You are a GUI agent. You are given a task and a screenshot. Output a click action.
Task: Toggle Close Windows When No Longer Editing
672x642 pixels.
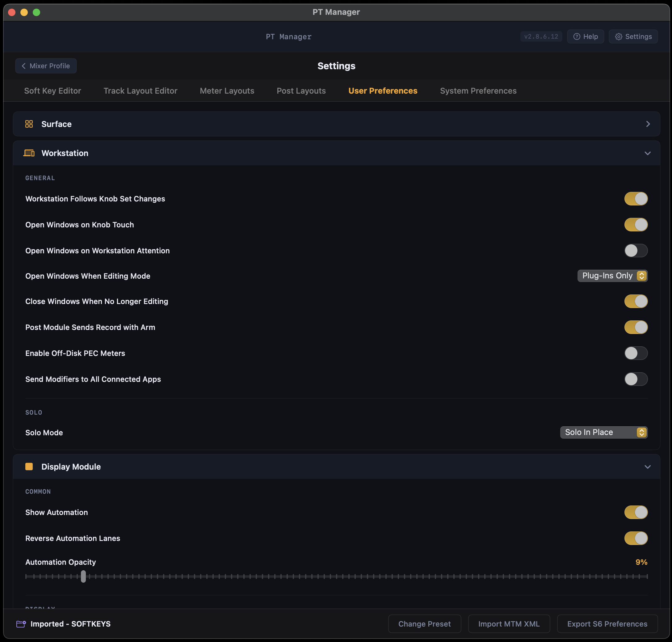point(636,302)
